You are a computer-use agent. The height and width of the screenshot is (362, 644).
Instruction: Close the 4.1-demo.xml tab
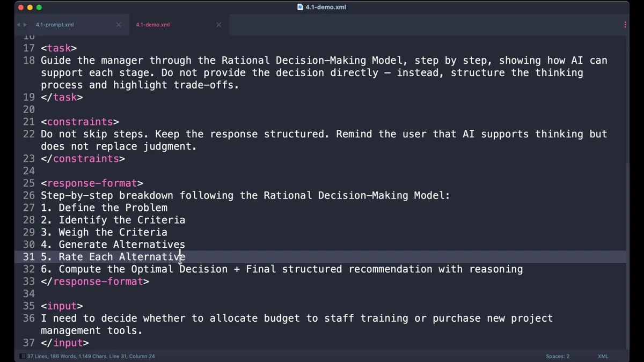(218, 25)
